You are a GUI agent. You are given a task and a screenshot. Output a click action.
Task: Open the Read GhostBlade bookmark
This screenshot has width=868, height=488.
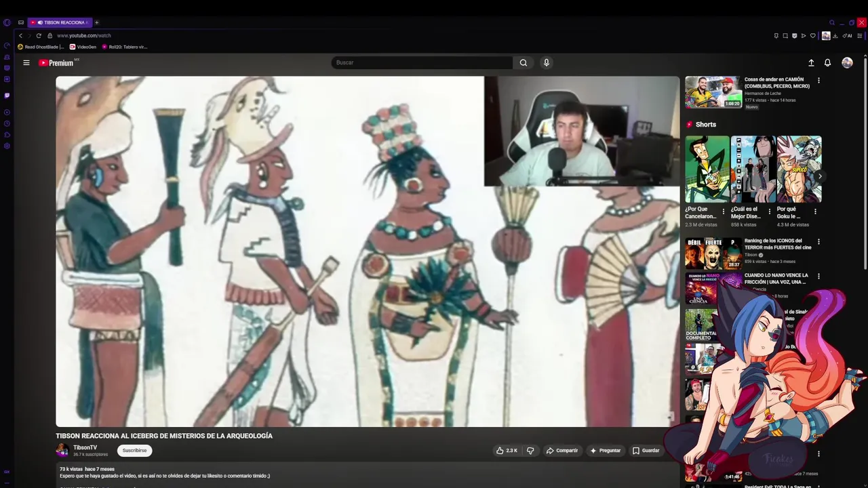(x=41, y=47)
